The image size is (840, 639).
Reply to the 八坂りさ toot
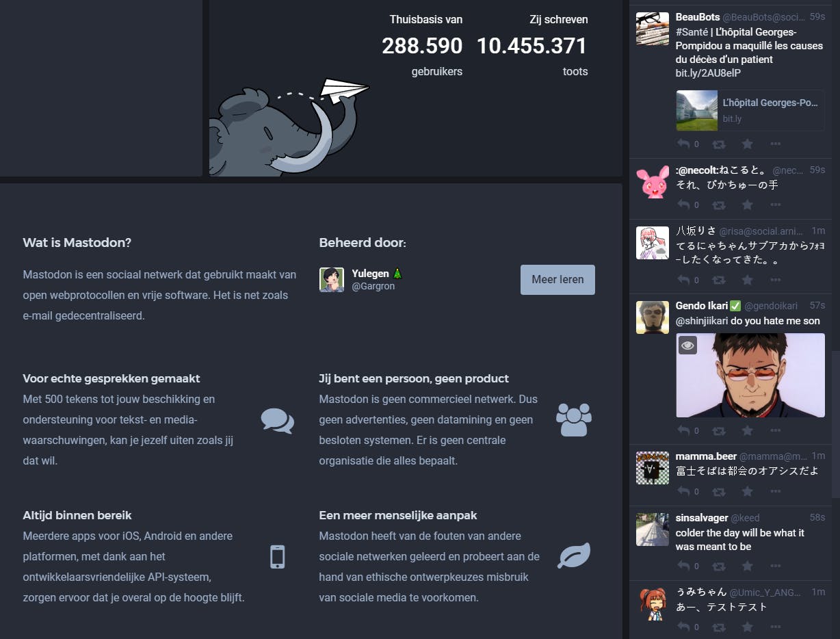click(x=683, y=279)
